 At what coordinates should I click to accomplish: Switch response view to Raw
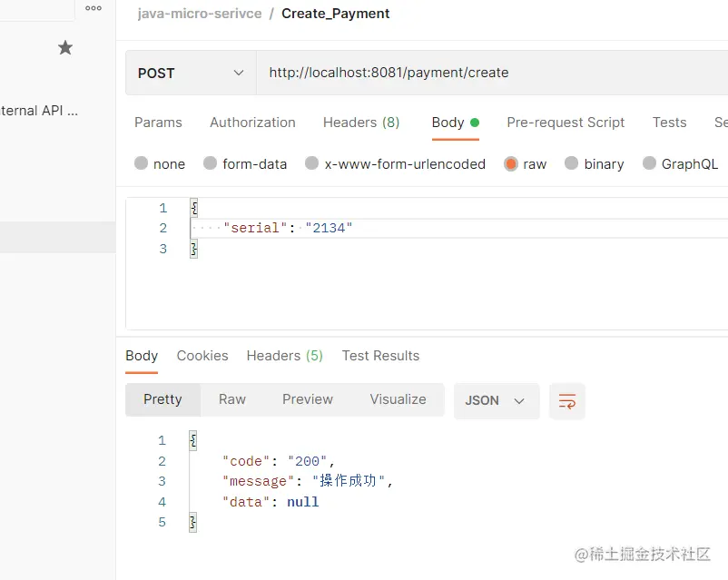pyautogui.click(x=232, y=399)
